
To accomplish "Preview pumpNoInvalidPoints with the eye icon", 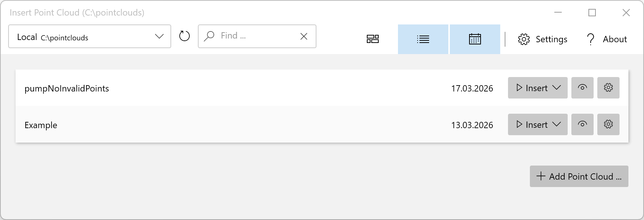I will pos(582,88).
